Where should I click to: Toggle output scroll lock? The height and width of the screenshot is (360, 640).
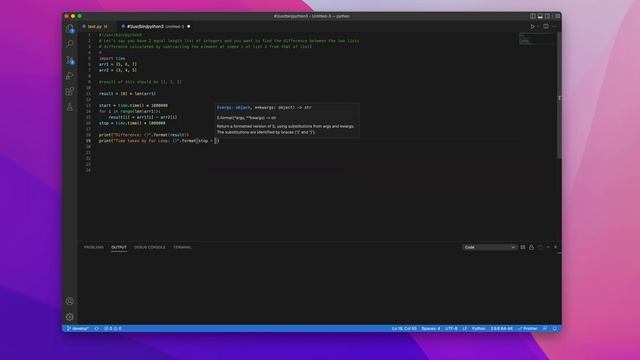click(x=531, y=247)
